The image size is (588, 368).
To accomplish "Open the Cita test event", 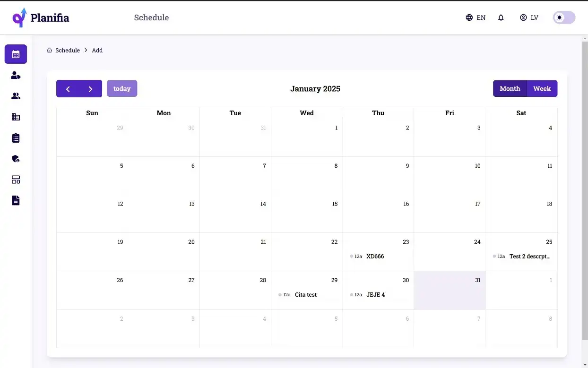I will coord(307,294).
